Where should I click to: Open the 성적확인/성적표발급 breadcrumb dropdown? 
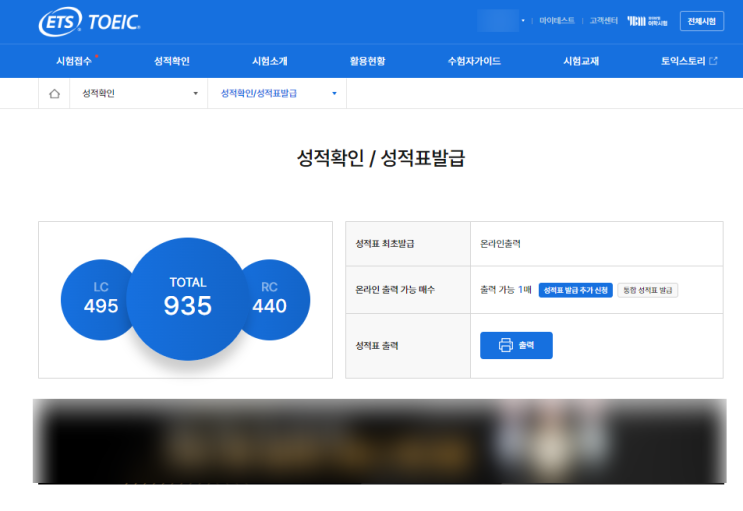click(x=277, y=93)
